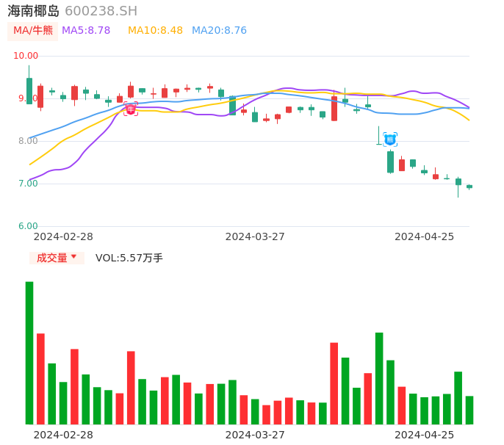This screenshot has height=445, width=504.
Task: Click the last candlestick at the chart's right edge
Action: [x=469, y=187]
